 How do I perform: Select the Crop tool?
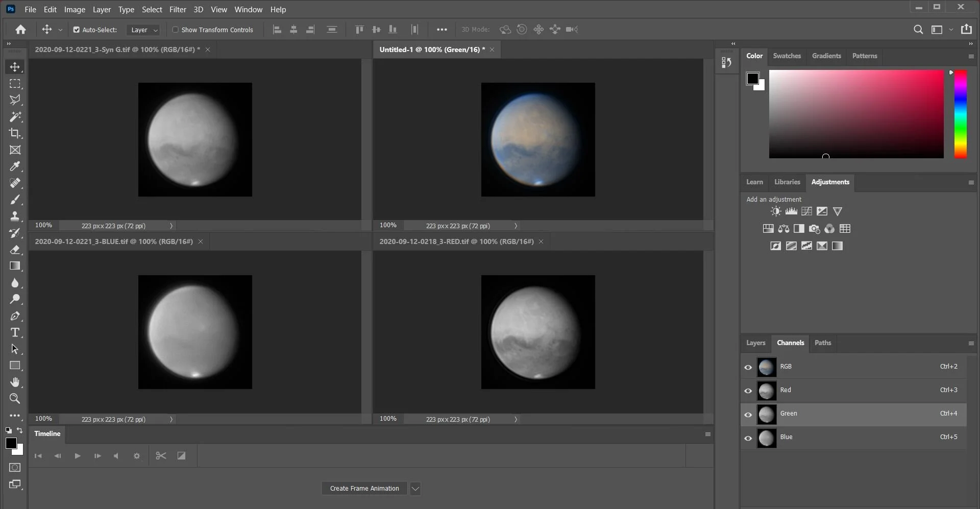(15, 133)
